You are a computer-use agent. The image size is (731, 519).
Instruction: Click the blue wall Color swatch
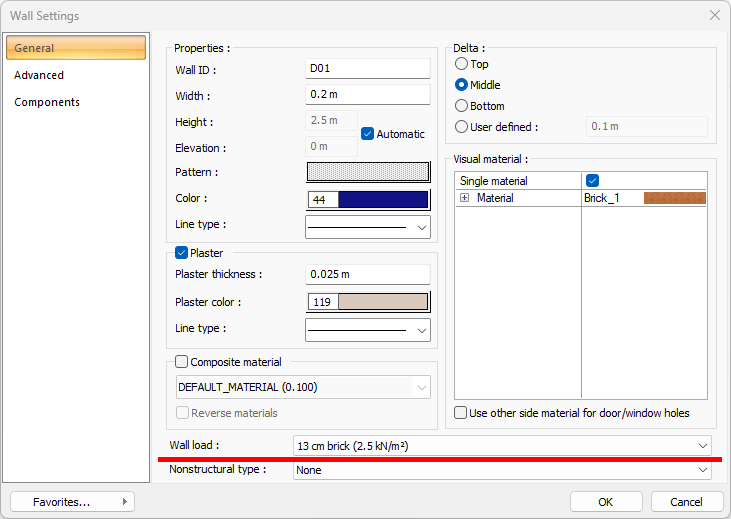pyautogui.click(x=383, y=200)
